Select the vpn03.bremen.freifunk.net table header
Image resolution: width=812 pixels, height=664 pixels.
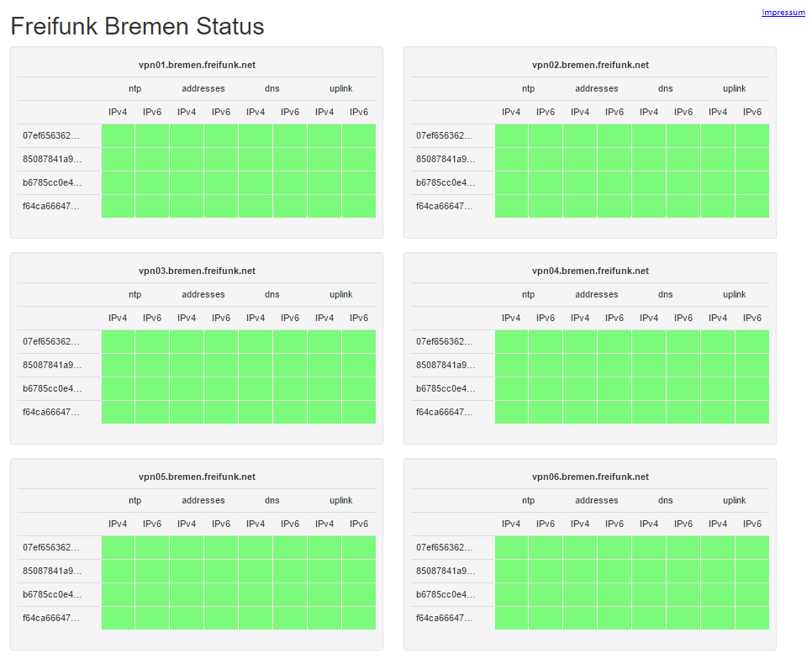click(197, 271)
